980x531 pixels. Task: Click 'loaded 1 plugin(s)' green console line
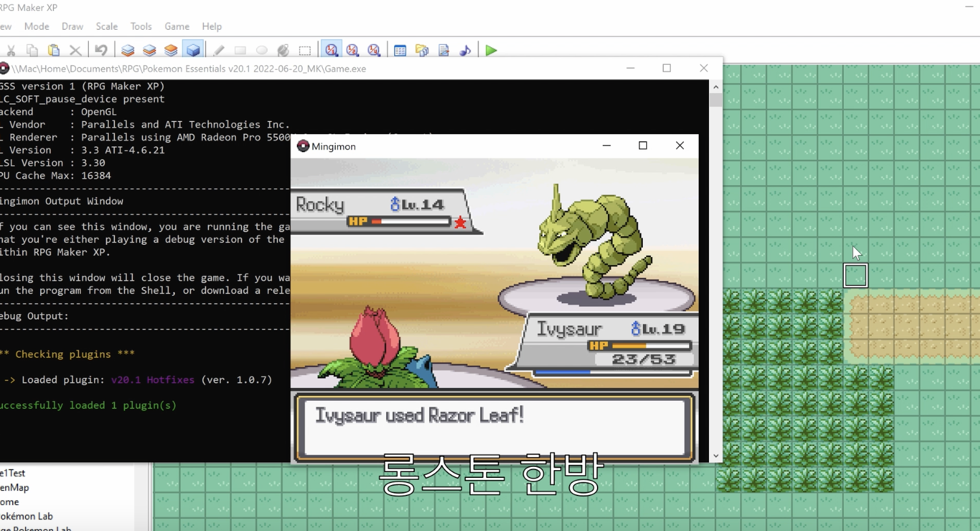pos(88,405)
